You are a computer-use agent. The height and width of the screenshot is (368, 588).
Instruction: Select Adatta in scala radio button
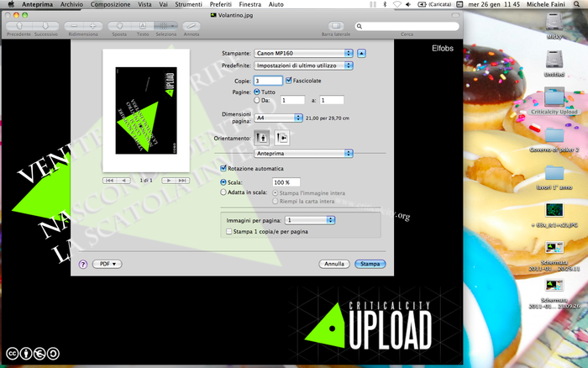pos(223,192)
